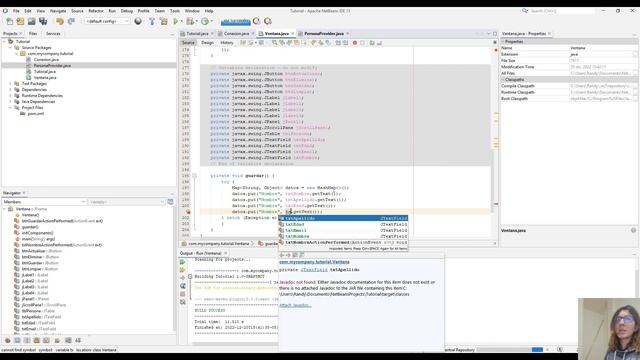
Task: Open the Members dropdown in Navigator
Action: coord(44,202)
